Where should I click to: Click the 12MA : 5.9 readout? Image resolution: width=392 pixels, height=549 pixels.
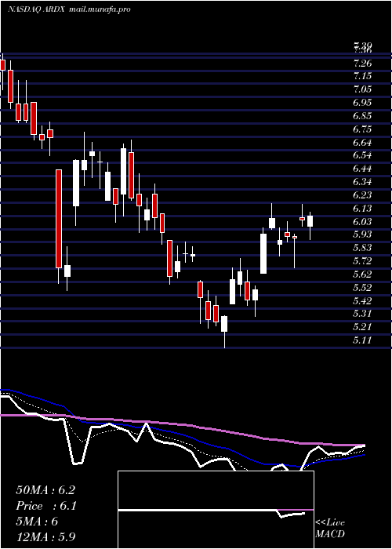(x=45, y=536)
